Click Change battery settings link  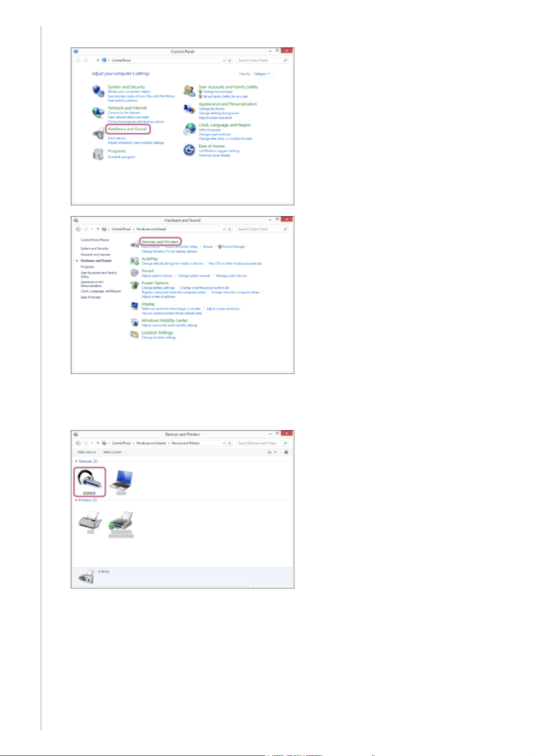pyautogui.click(x=158, y=288)
